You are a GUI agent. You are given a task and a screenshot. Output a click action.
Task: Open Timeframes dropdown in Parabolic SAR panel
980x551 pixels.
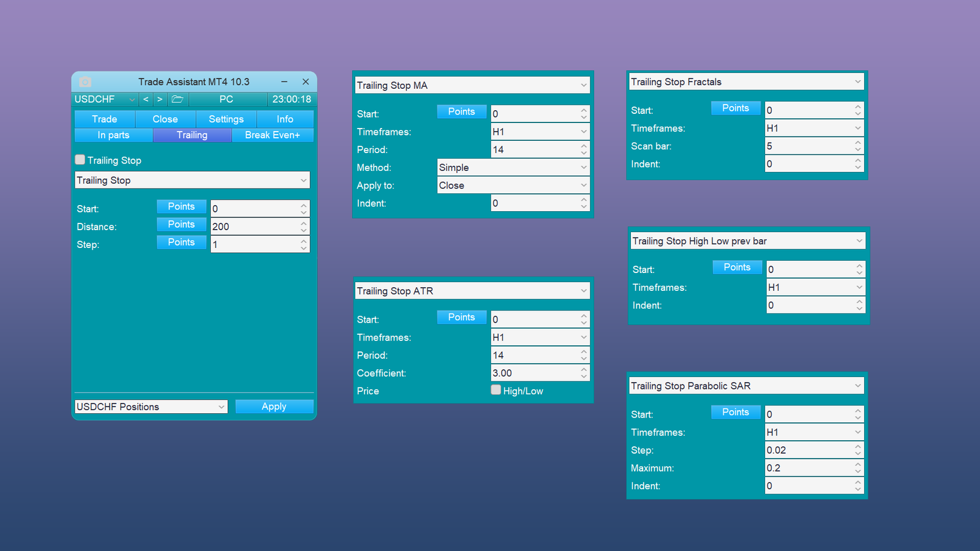click(815, 432)
